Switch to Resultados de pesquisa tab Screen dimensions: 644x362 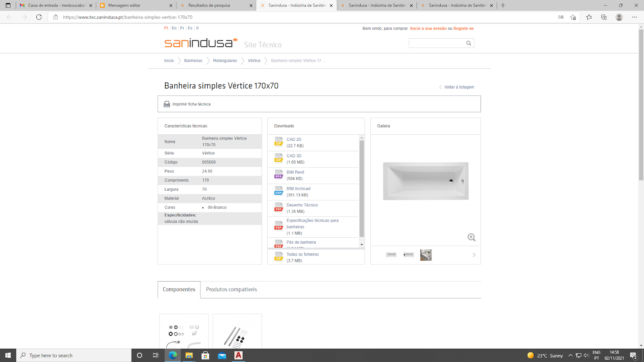(x=216, y=5)
